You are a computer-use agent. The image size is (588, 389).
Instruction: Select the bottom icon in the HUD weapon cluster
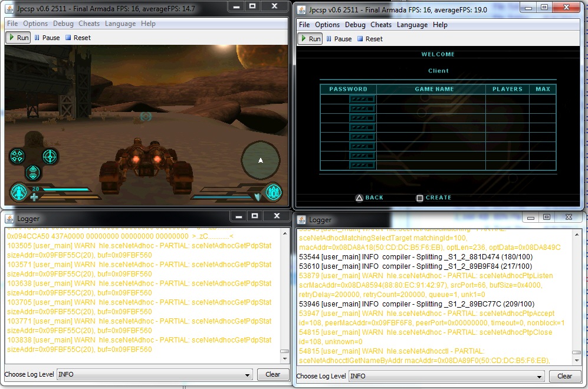tap(33, 172)
